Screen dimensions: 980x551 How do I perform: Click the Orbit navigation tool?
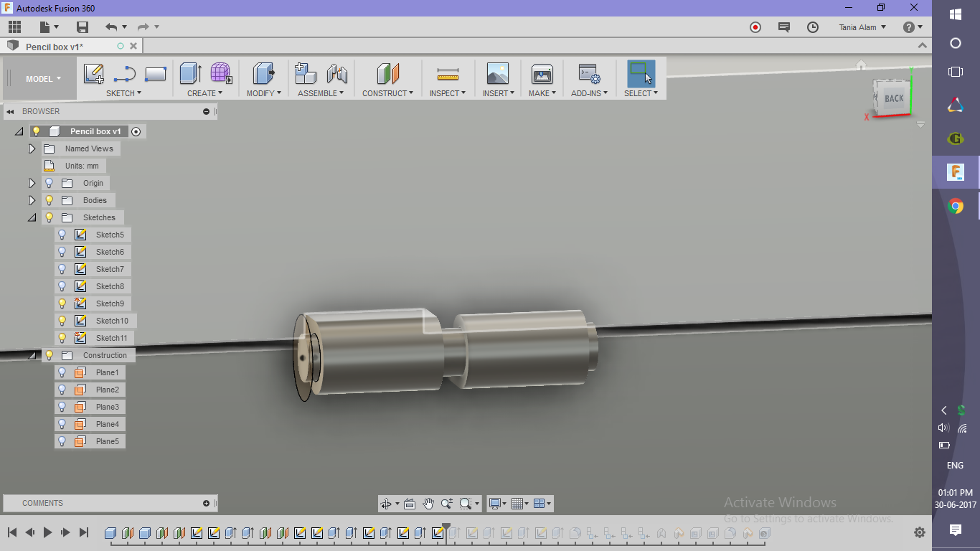(387, 504)
